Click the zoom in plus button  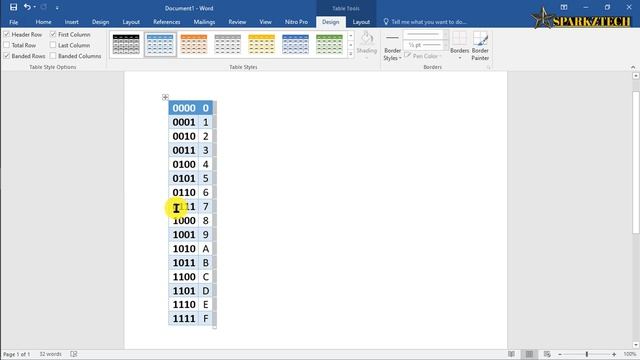tap(614, 354)
